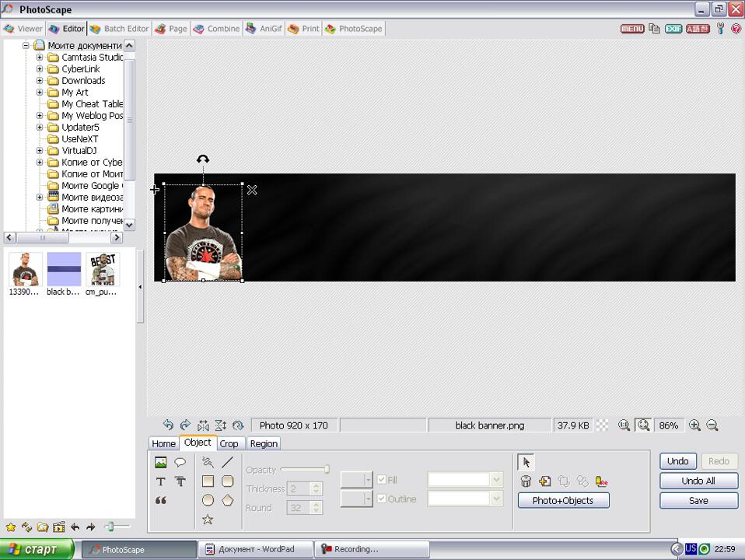Select the black banner thumbnail
This screenshot has height=560, width=745.
pyautogui.click(x=64, y=269)
